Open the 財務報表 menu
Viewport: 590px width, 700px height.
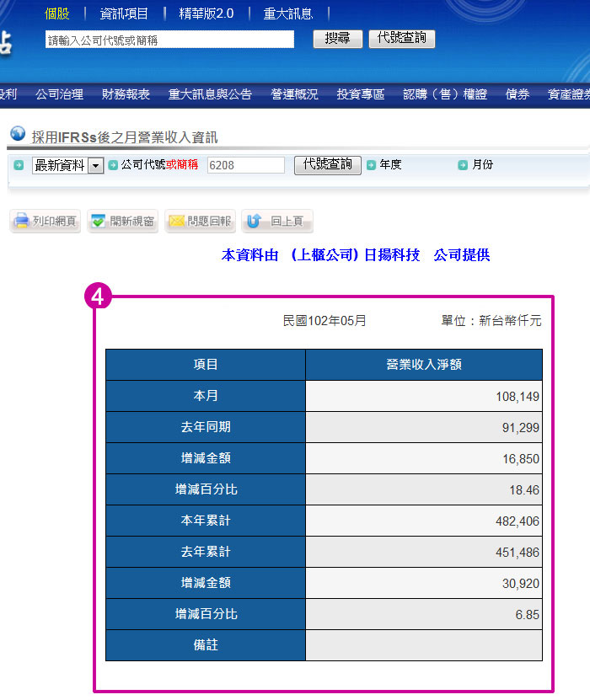click(126, 94)
